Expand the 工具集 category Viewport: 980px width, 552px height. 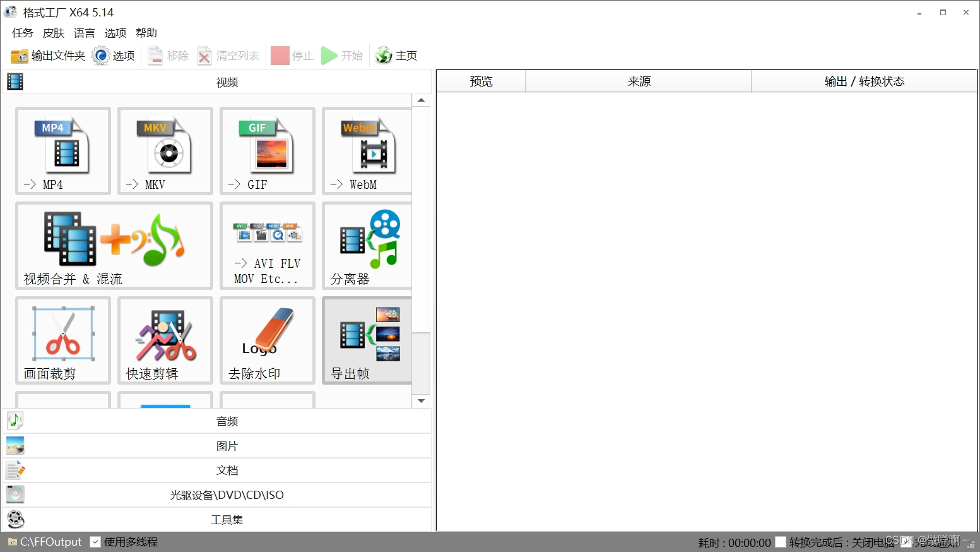pyautogui.click(x=217, y=520)
